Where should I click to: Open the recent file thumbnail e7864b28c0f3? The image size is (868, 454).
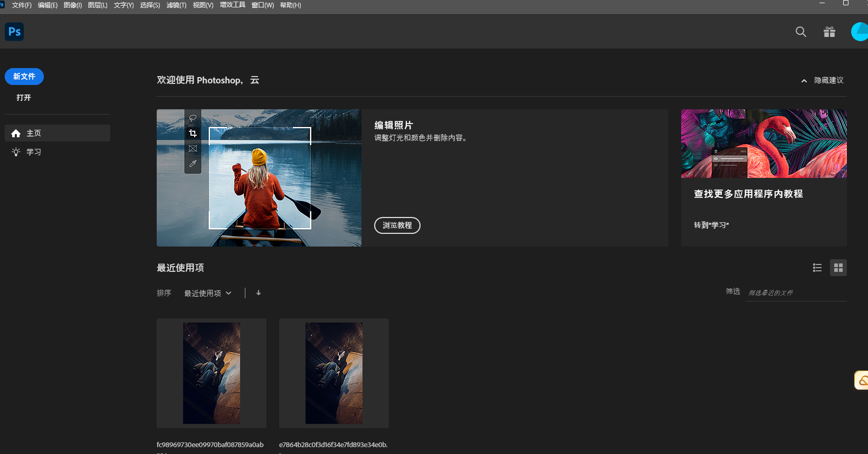tap(334, 373)
